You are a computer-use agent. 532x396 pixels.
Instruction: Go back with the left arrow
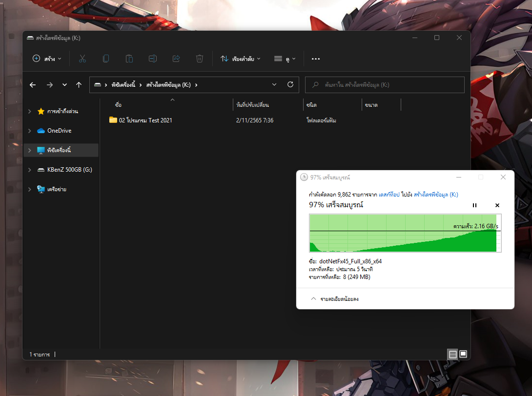pyautogui.click(x=33, y=85)
